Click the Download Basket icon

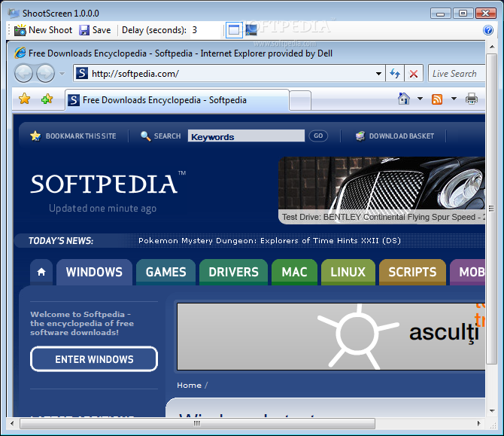[360, 136]
